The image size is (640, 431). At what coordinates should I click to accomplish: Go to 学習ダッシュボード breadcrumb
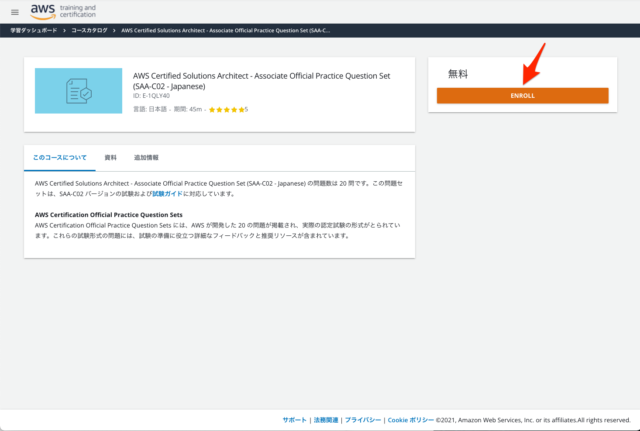click(x=33, y=31)
